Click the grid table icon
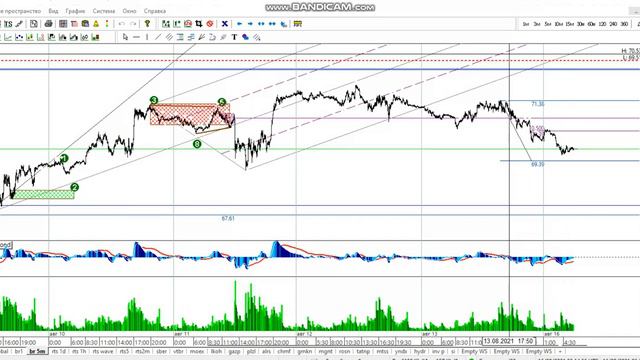Screen dimensions: 640x360 point(63,24)
